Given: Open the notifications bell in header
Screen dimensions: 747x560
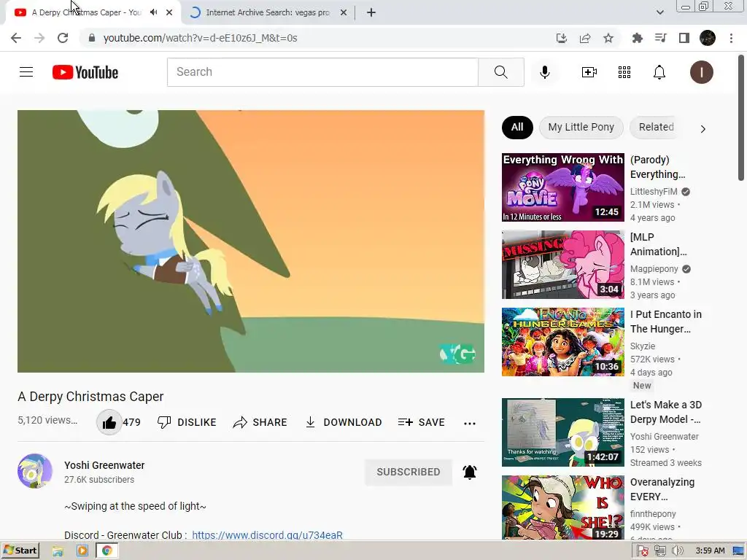Looking at the screenshot, I should click(659, 72).
